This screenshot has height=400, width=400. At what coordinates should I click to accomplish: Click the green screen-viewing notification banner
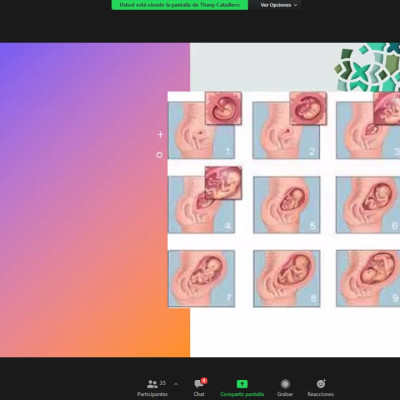pyautogui.click(x=180, y=5)
